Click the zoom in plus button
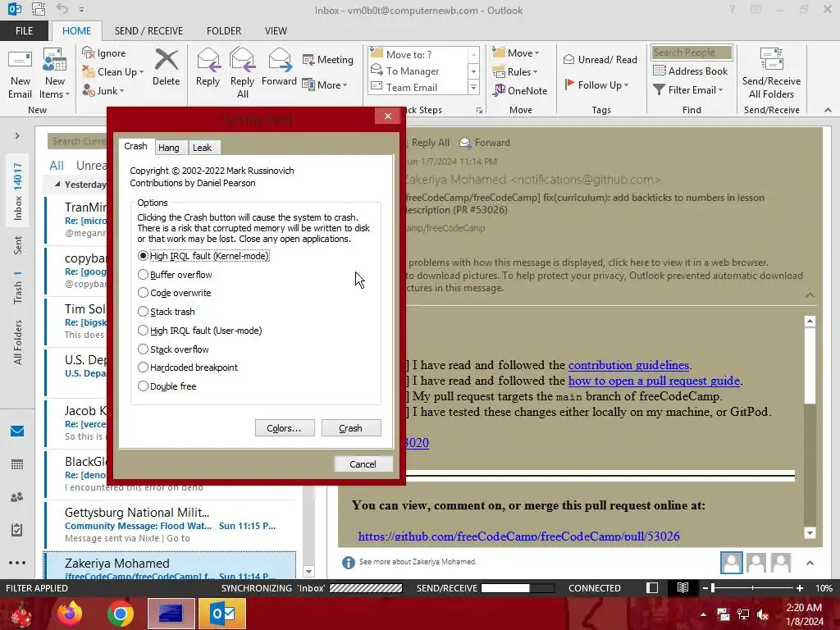 (799, 587)
